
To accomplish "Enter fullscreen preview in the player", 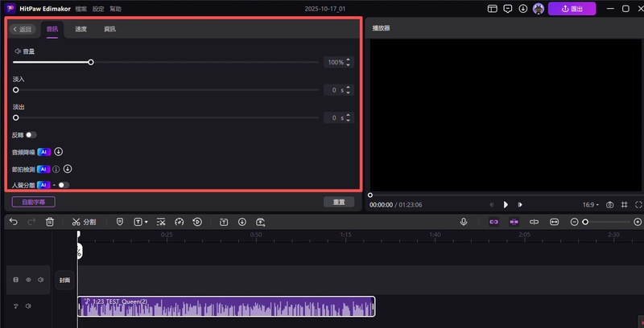I will coord(638,205).
